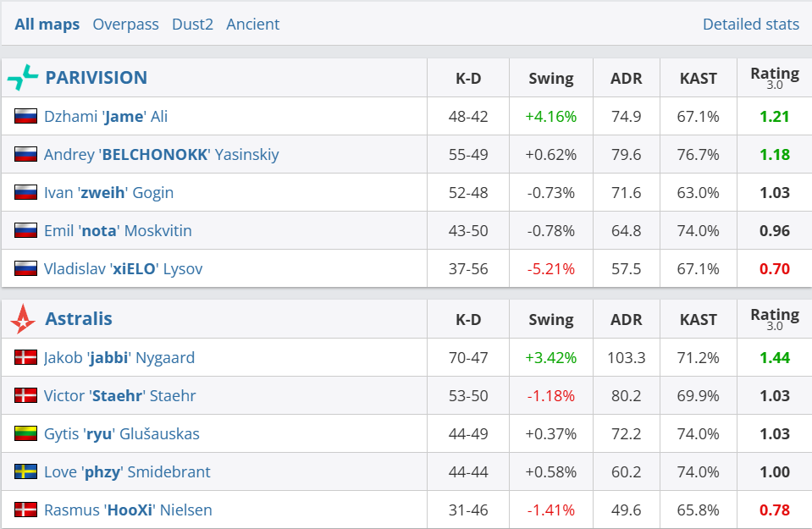This screenshot has width=812, height=529.
Task: Show the All maps tab
Action: (47, 25)
